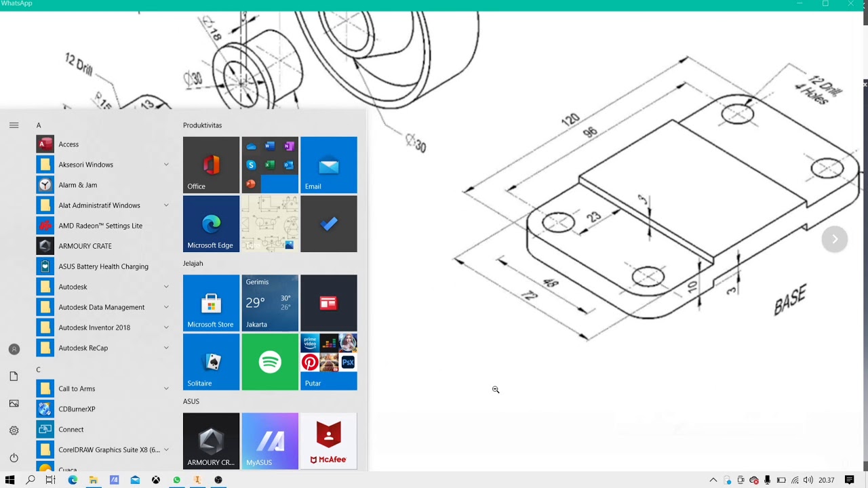Open the Office apps folder tile
This screenshot has width=868, height=488.
tap(270, 165)
